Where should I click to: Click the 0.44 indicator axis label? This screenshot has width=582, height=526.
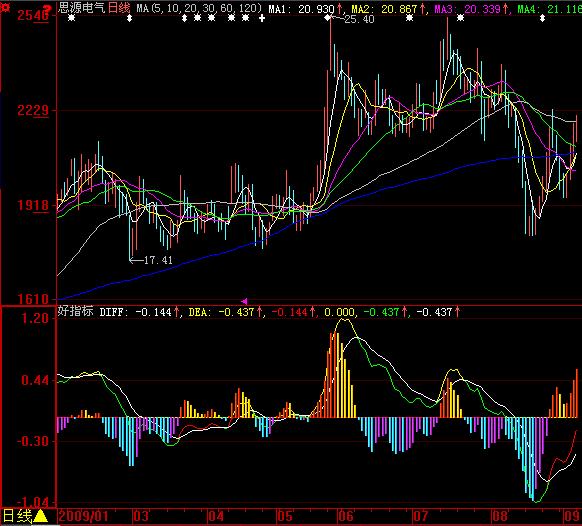(x=35, y=380)
